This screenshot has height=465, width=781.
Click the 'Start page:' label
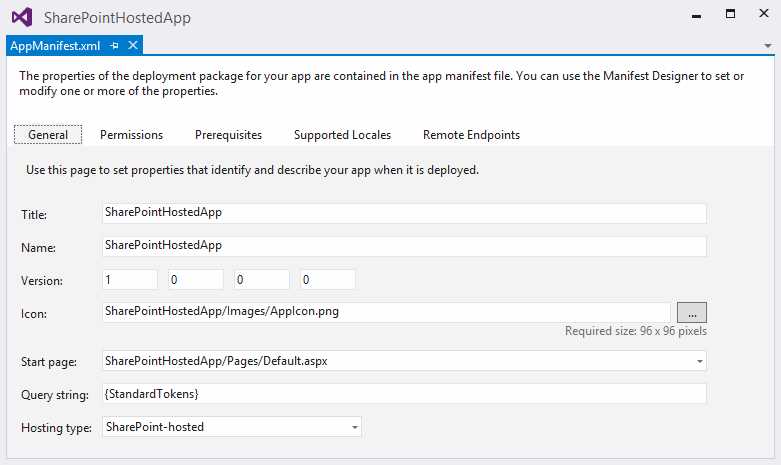49,362
